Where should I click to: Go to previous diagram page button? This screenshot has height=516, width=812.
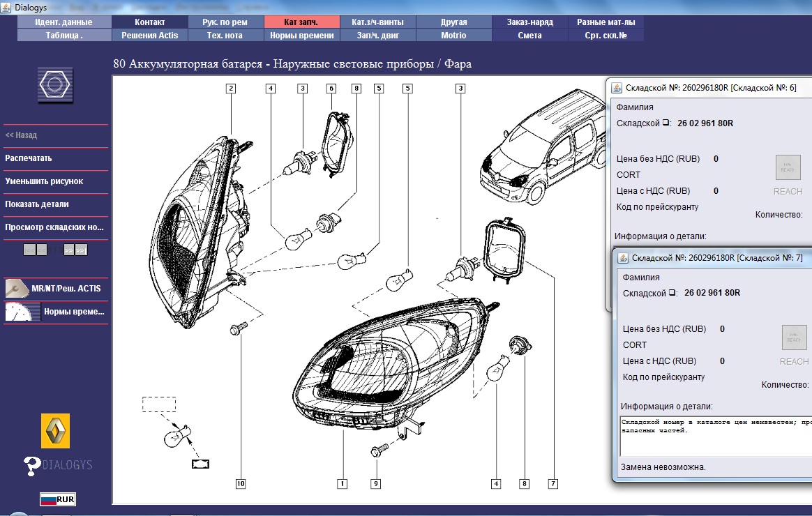pos(42,250)
